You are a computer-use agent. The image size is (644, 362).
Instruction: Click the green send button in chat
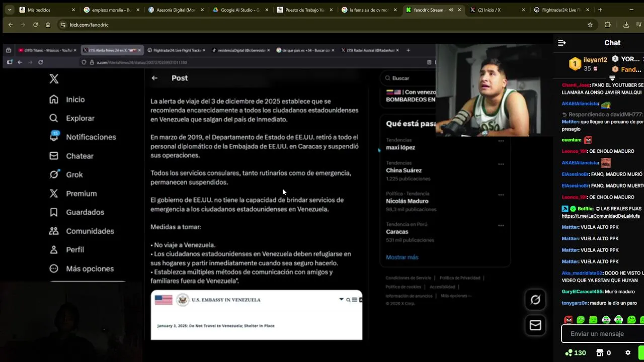click(641, 353)
